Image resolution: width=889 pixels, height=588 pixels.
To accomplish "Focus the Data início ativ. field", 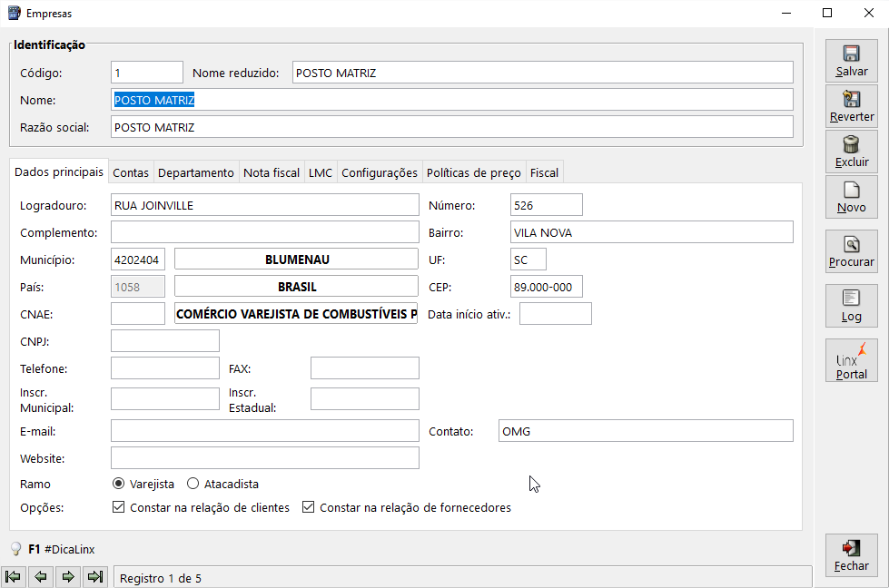I will [555, 314].
